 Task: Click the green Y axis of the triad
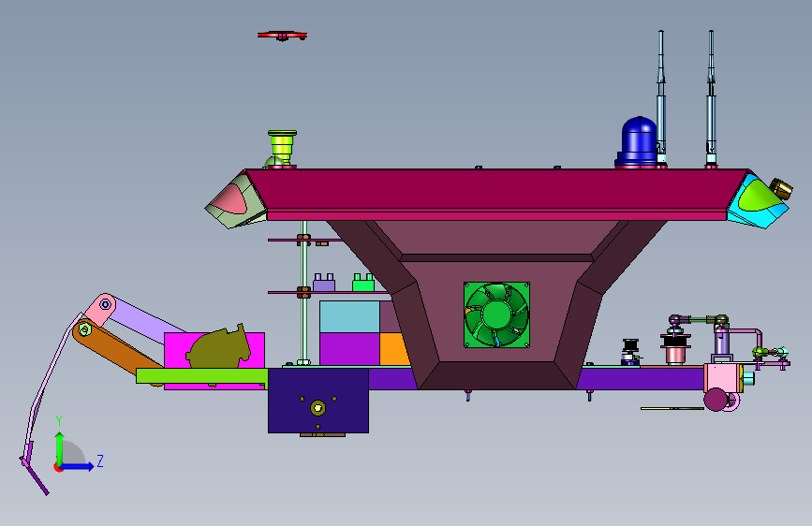(x=60, y=449)
